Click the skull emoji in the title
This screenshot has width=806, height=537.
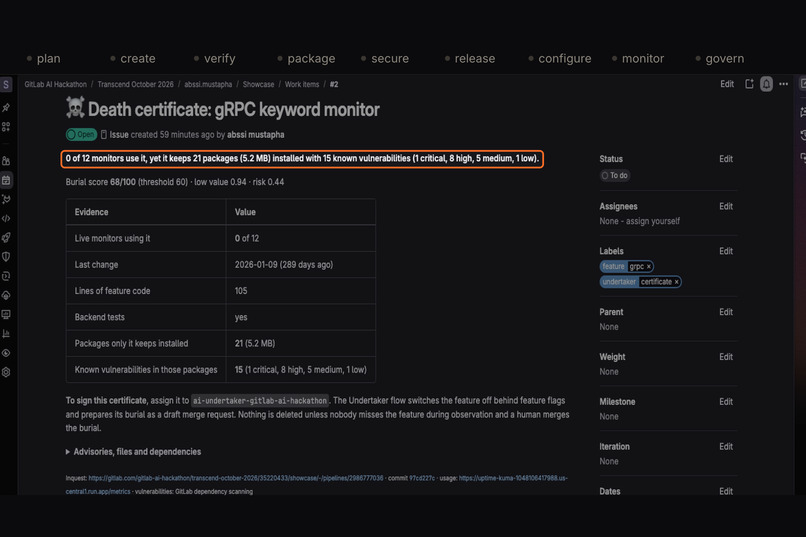(75, 107)
